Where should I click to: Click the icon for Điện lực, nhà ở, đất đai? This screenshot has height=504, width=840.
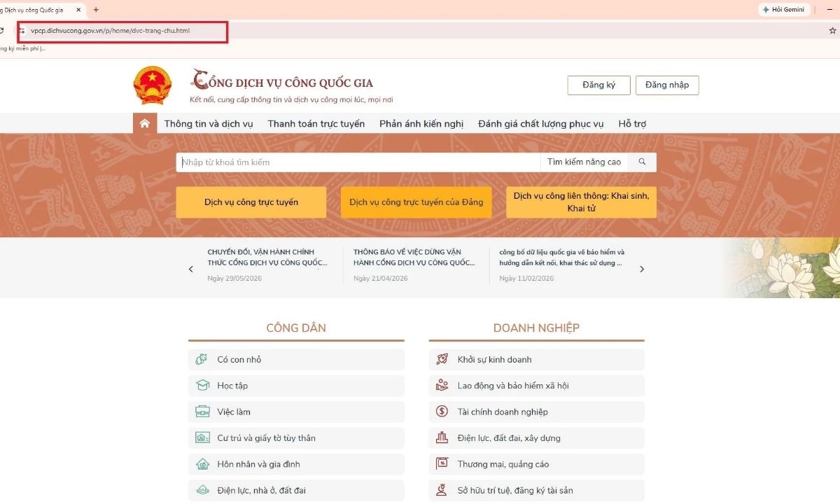coord(202,490)
